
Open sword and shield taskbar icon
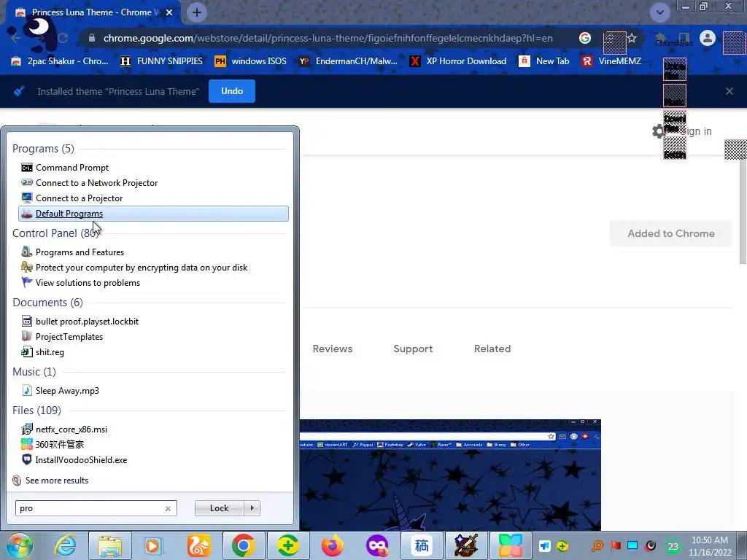(465, 545)
